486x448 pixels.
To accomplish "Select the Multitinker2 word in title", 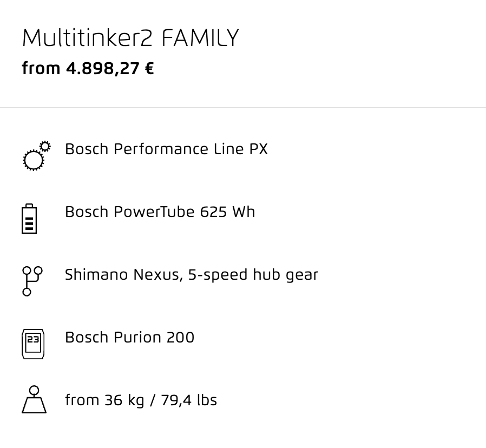I will coord(88,38).
